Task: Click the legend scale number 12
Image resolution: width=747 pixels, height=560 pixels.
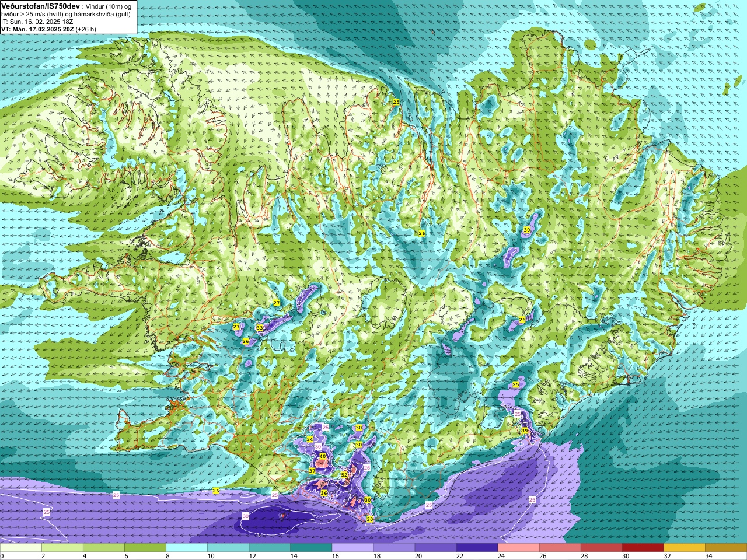Action: [x=252, y=556]
